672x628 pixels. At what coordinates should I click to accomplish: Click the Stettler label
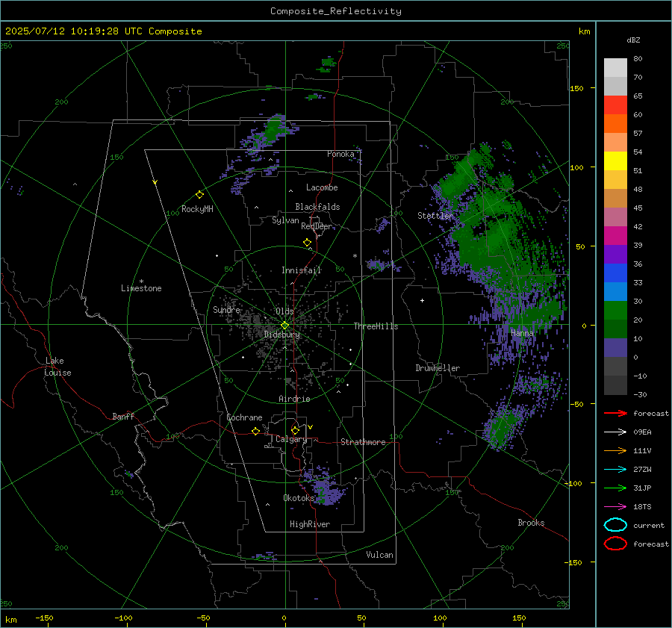[x=435, y=216]
